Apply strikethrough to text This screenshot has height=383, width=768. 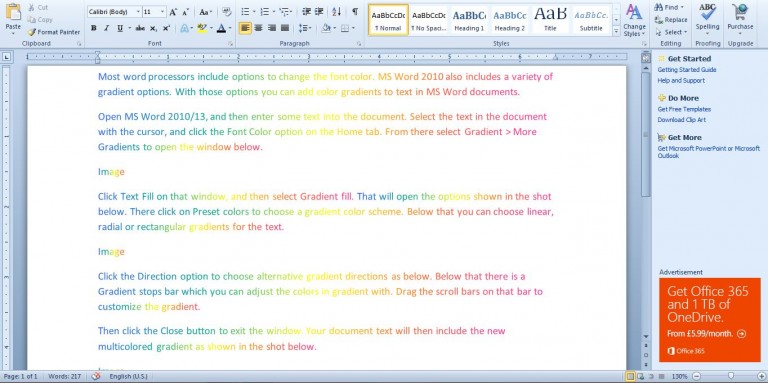pos(140,28)
